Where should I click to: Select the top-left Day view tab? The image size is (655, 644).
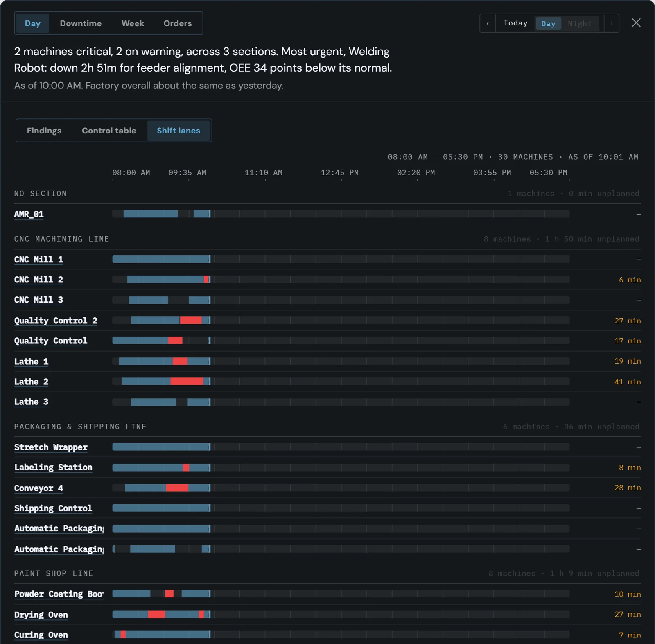coord(33,23)
